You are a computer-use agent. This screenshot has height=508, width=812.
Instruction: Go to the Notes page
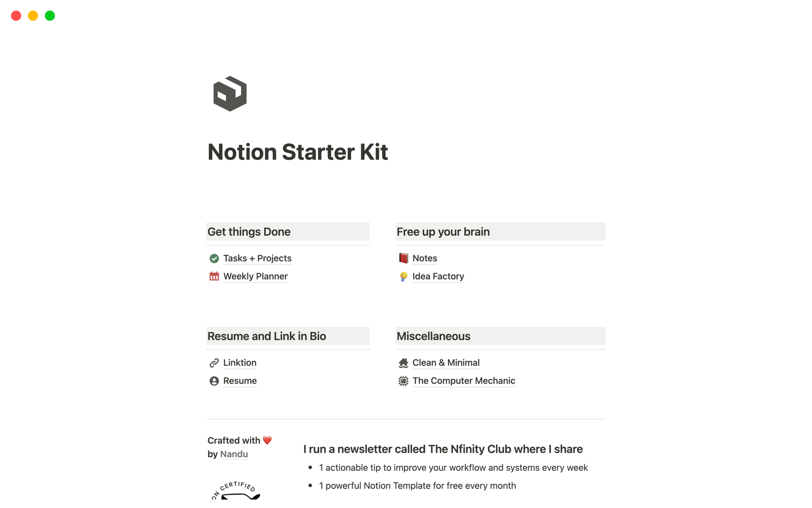click(x=425, y=258)
